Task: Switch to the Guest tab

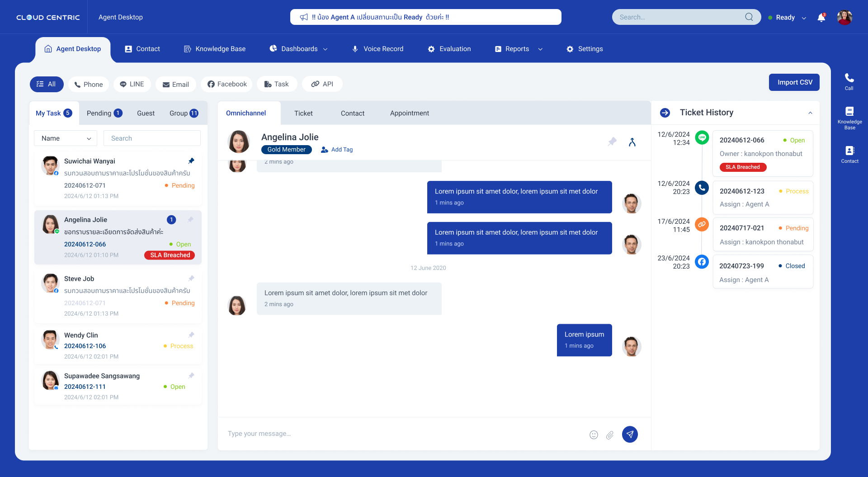Action: [x=146, y=113]
